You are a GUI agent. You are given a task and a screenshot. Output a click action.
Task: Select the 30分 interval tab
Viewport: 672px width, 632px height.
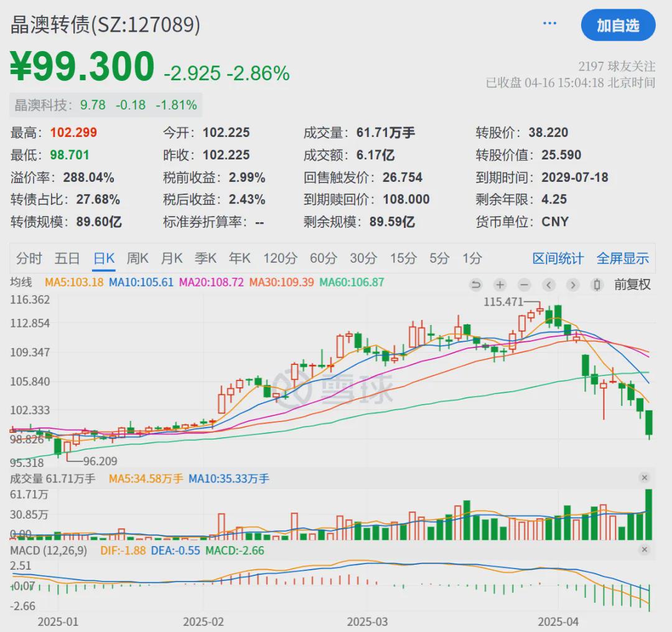363,258
